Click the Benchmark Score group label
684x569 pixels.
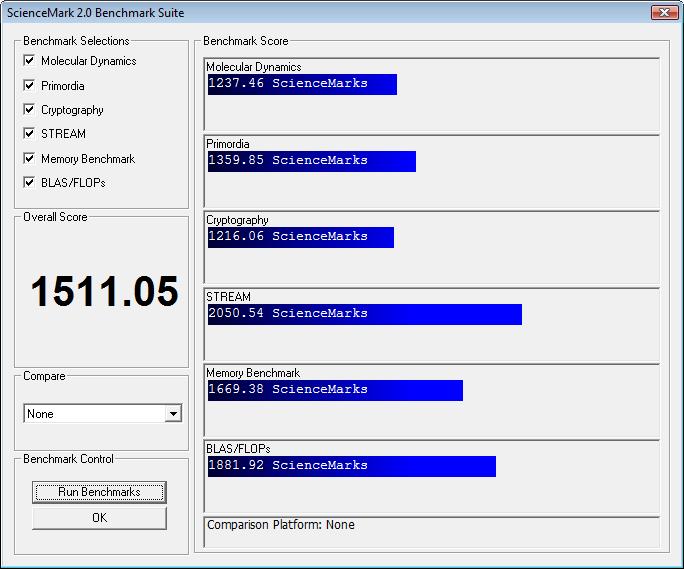click(246, 41)
